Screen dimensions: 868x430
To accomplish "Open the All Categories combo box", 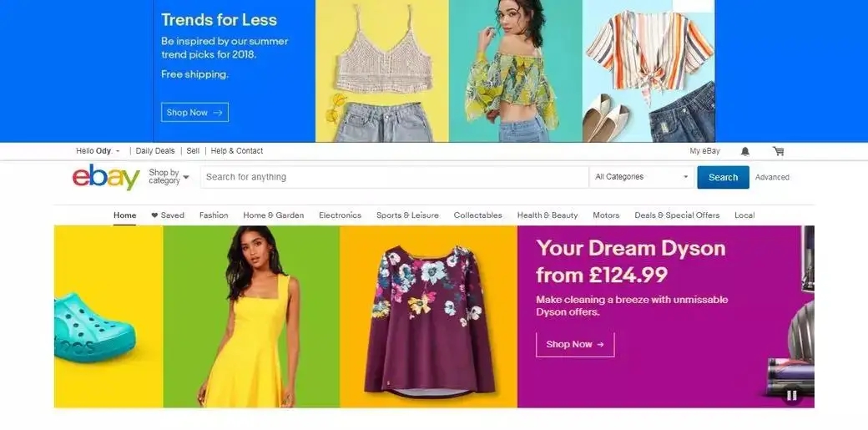I will click(x=641, y=177).
